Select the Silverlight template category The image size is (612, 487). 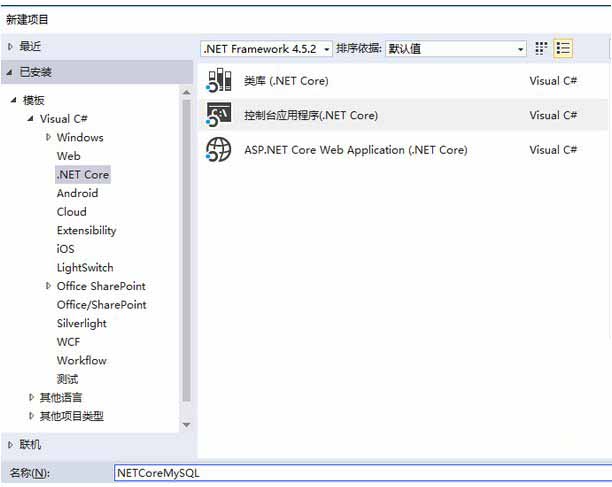click(81, 323)
